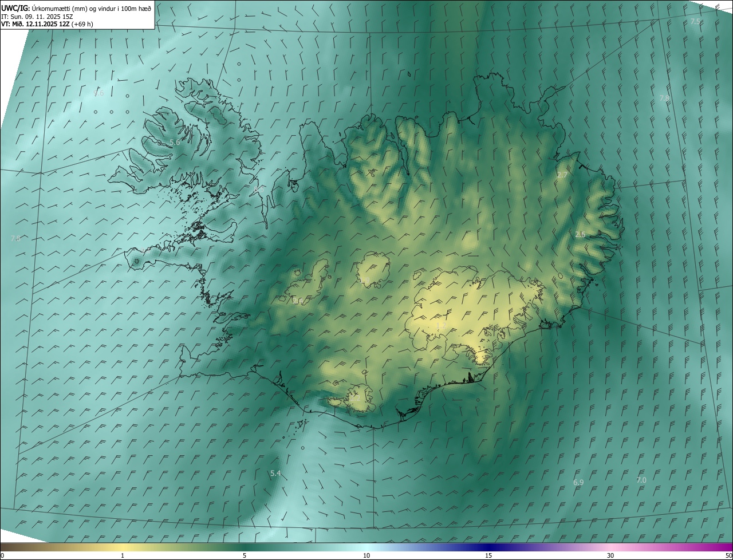This screenshot has width=733, height=560.
Task: Click the '30' tick on the colour scale
Action: click(x=610, y=556)
